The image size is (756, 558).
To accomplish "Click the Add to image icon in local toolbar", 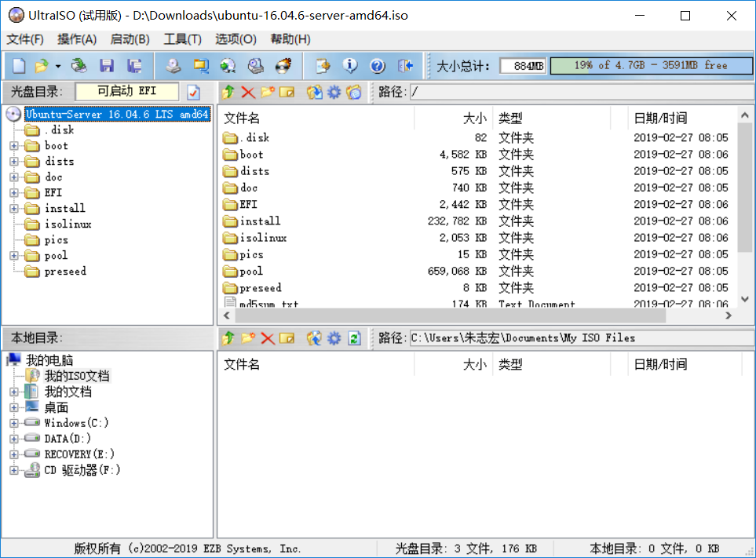I will coord(314,338).
